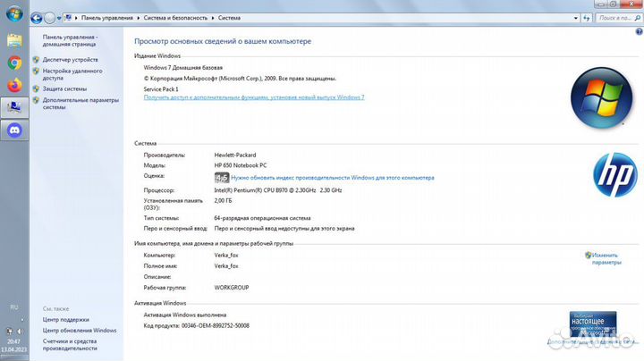This screenshot has height=361, width=644.
Task: Open 'Центр поддержки' link
Action: (x=65, y=320)
